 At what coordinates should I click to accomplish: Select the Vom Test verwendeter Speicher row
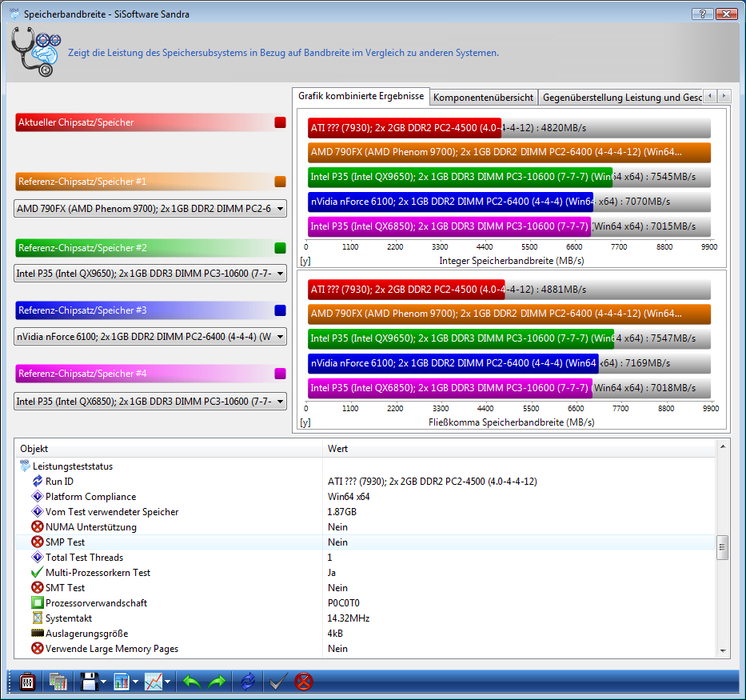(x=365, y=511)
